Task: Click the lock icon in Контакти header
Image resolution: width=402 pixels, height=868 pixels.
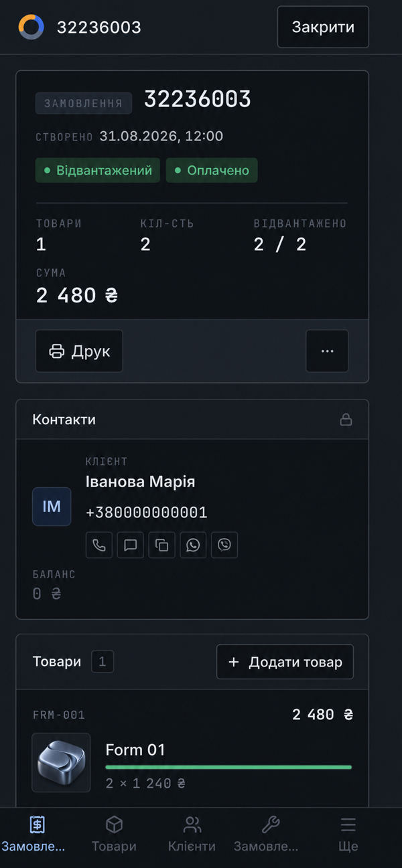Action: 346,420
